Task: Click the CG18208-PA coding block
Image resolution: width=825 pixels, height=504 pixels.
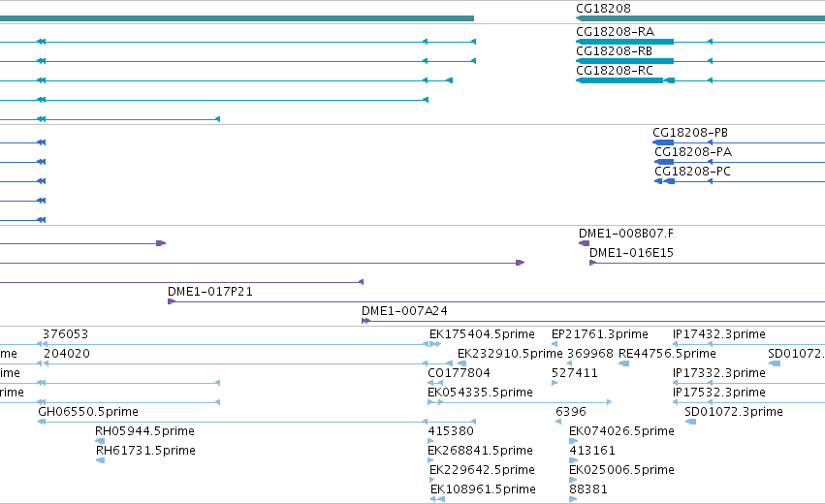Action: click(664, 162)
